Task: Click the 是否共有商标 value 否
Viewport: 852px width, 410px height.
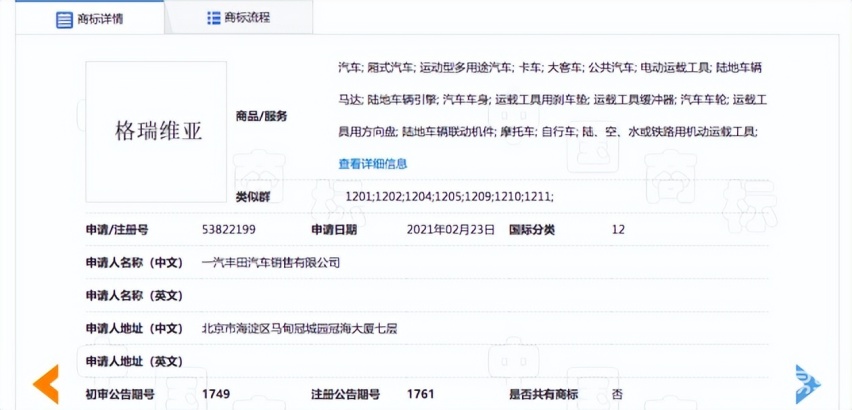Action: 617,394
